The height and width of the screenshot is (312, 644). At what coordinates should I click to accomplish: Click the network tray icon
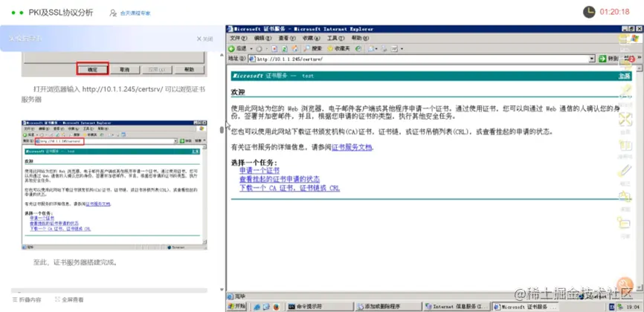(x=619, y=306)
